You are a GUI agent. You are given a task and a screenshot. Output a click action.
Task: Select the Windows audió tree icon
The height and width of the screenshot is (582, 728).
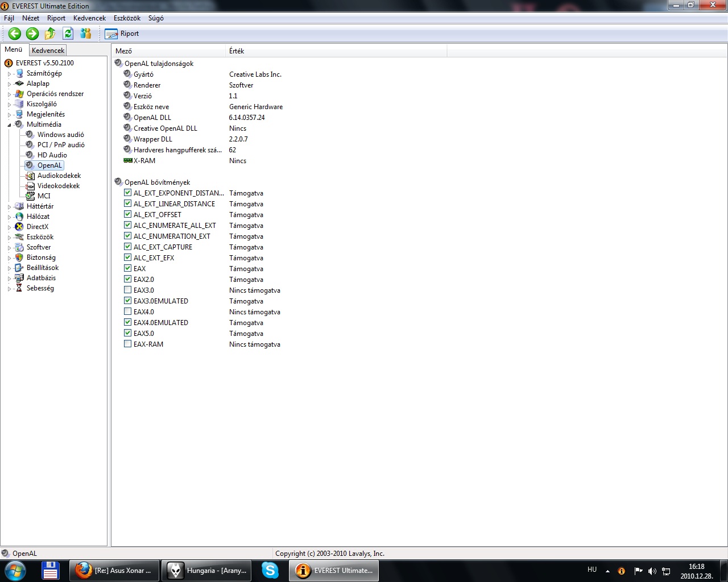coord(30,135)
